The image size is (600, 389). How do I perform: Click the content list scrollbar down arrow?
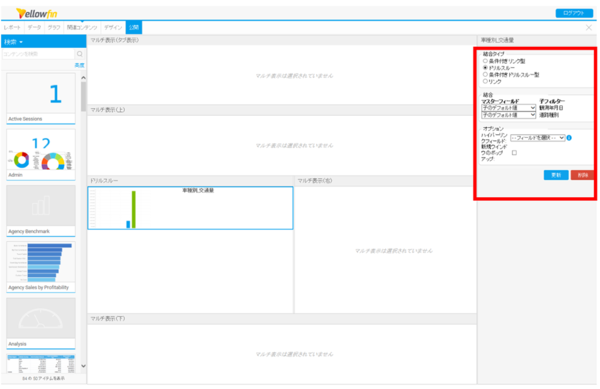coord(83,366)
